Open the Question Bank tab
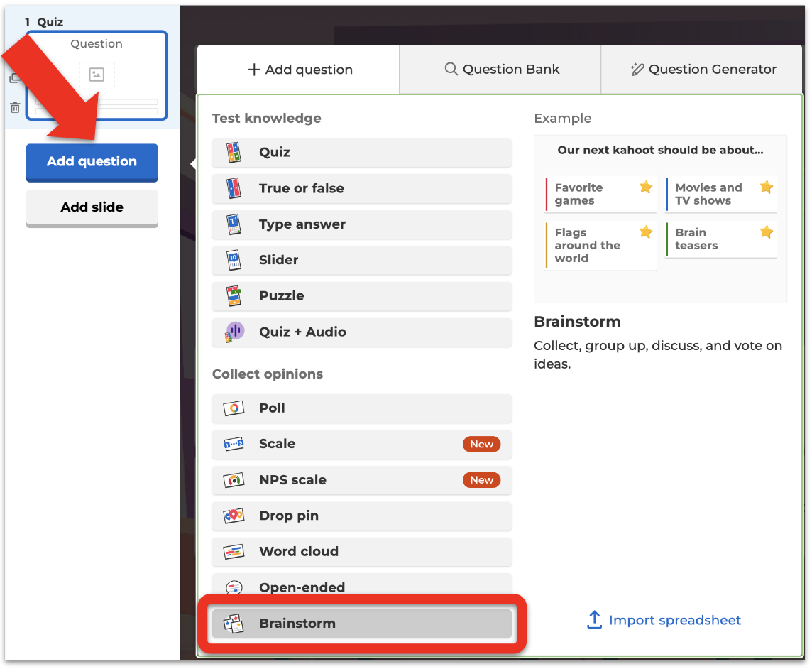Screen dimensions: 812x669 [500, 70]
